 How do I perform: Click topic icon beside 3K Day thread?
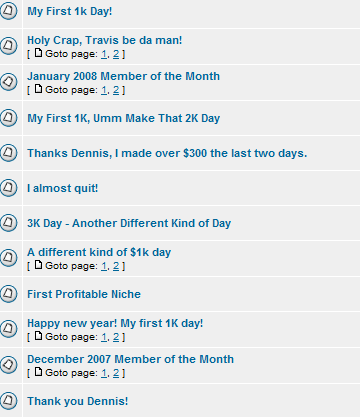pyautogui.click(x=8, y=223)
